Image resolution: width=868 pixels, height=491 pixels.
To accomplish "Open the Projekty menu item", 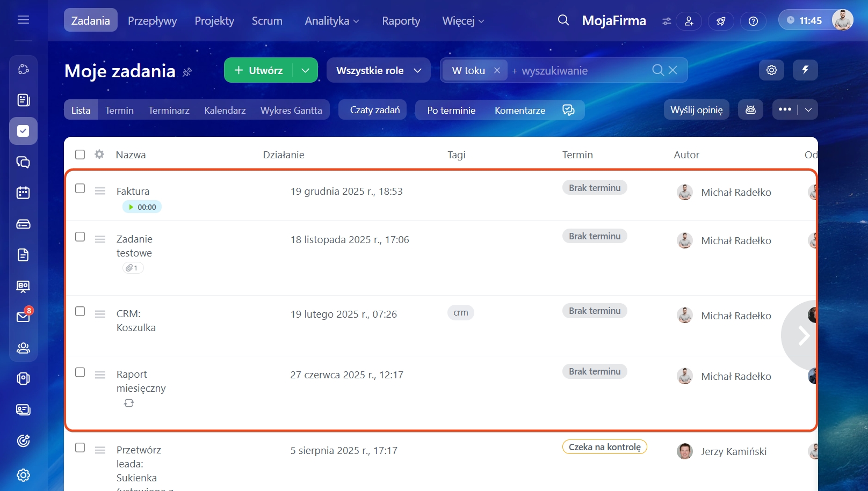I will 214,21.
